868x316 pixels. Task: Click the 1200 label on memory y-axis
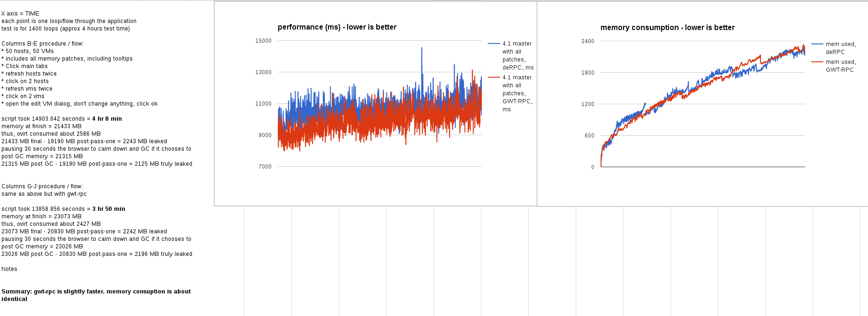point(587,104)
